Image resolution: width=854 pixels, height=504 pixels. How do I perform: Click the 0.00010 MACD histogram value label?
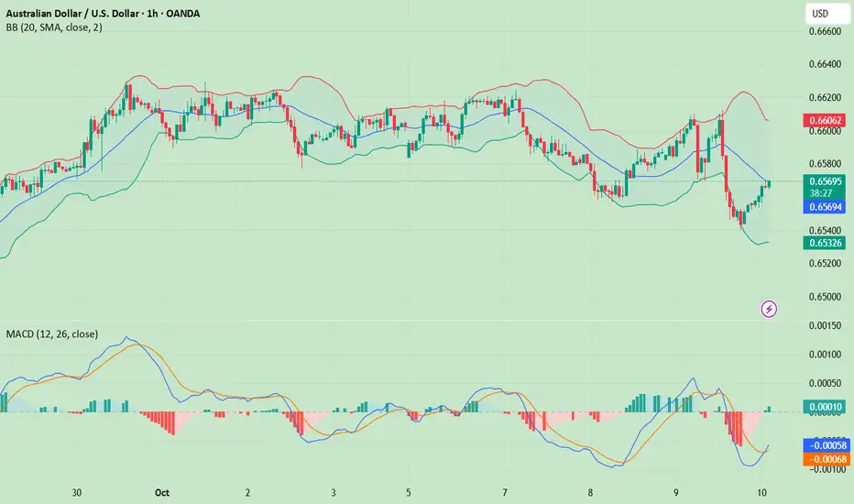[825, 407]
